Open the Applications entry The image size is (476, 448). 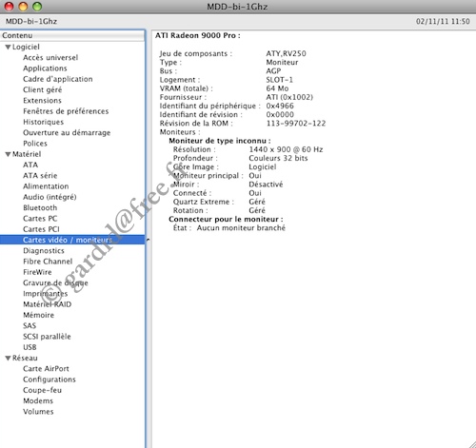[x=45, y=68]
